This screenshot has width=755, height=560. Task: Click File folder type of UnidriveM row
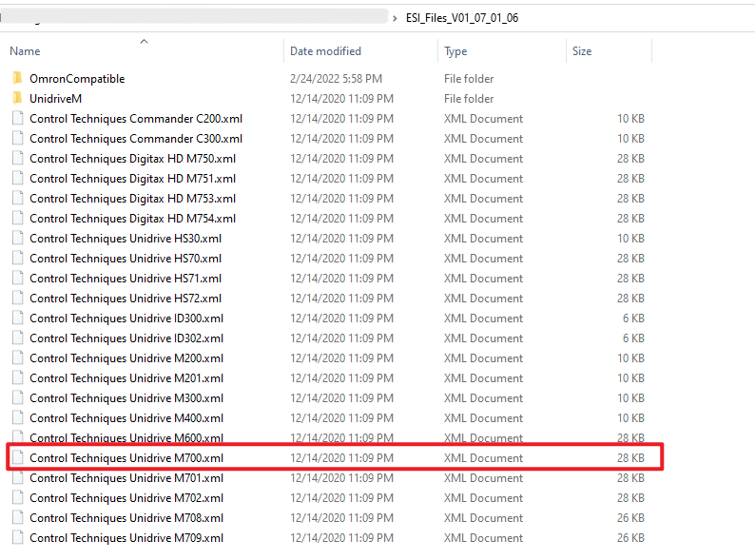coord(469,99)
